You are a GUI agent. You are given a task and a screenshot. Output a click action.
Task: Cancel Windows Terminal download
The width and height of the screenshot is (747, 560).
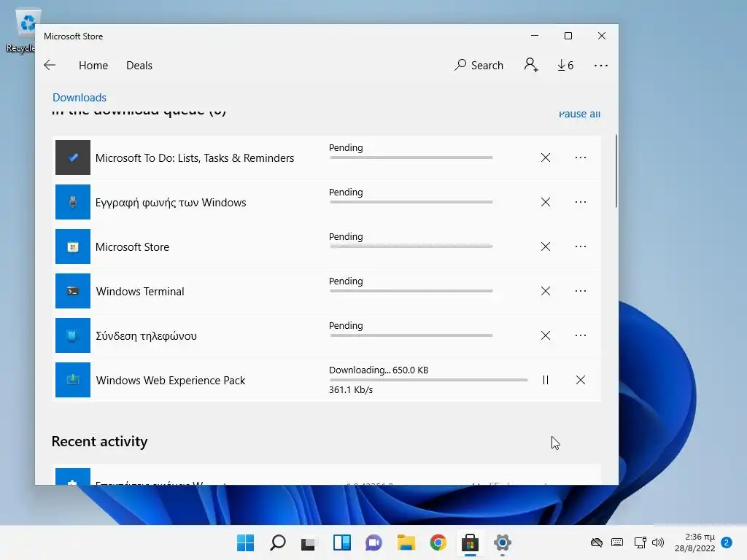(x=546, y=291)
